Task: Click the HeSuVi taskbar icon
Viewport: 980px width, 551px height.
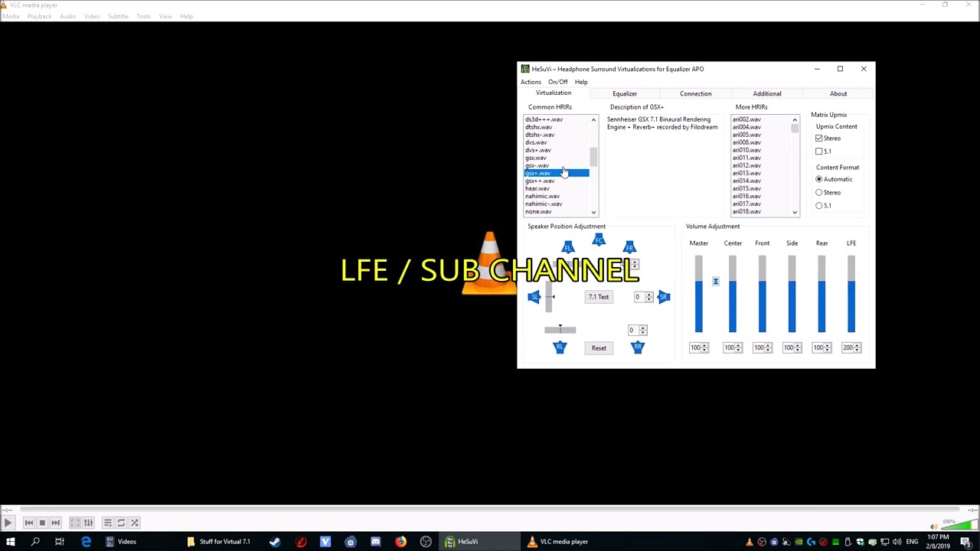Action: (449, 541)
